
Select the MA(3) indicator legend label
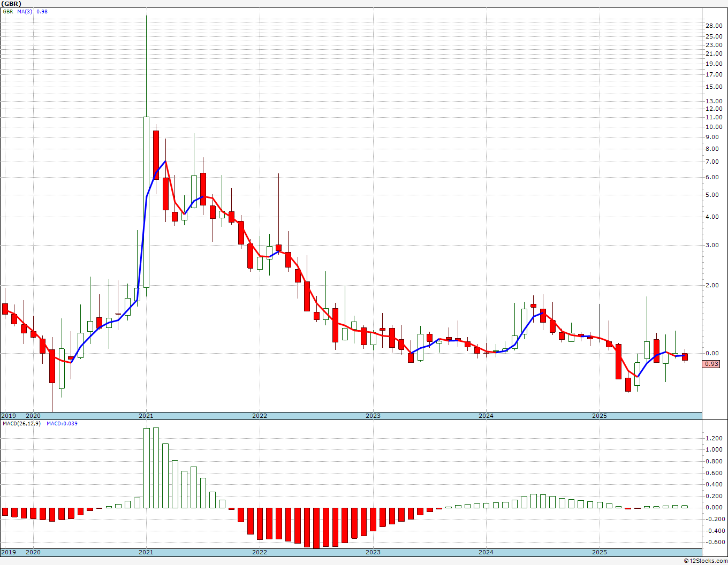(x=25, y=11)
